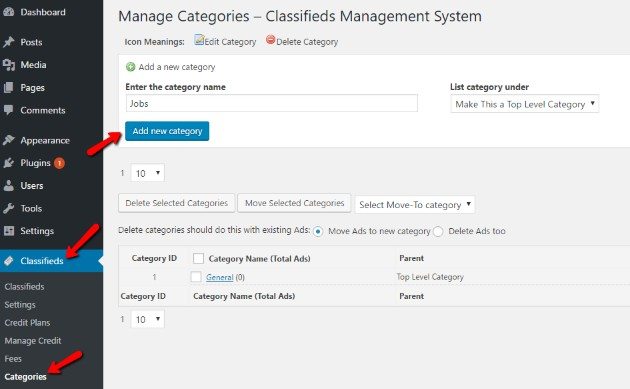This screenshot has height=389, width=630.
Task: Tick the General category checkbox
Action: click(x=196, y=277)
